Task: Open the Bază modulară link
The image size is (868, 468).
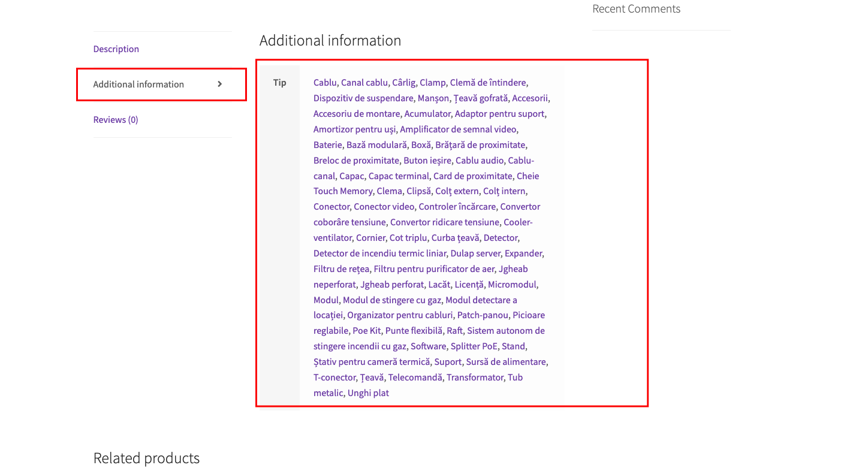Action: tap(376, 145)
